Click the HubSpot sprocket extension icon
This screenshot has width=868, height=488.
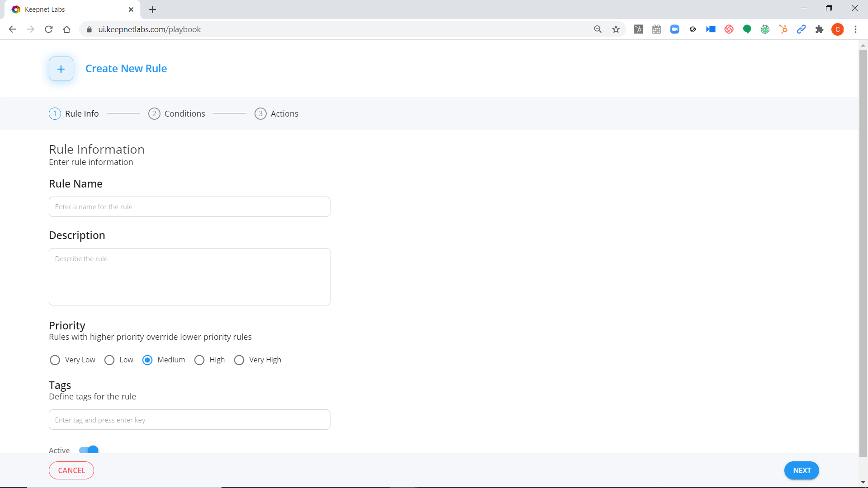[x=783, y=29]
